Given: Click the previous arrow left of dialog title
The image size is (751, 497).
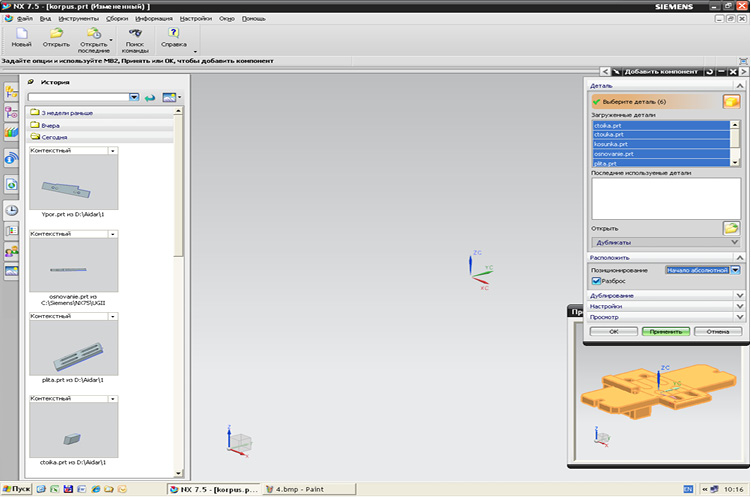Looking at the screenshot, I should click(x=605, y=72).
